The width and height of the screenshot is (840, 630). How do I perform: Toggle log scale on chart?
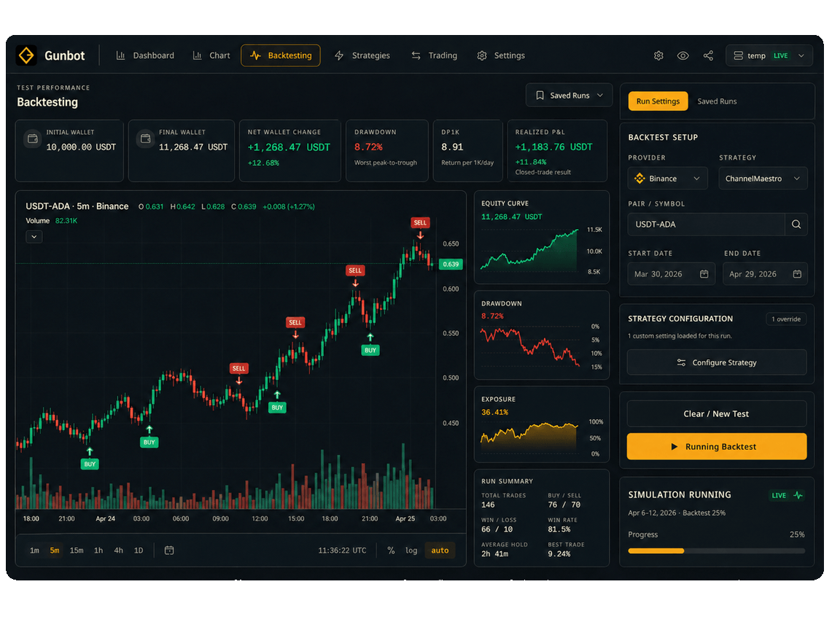[411, 551]
